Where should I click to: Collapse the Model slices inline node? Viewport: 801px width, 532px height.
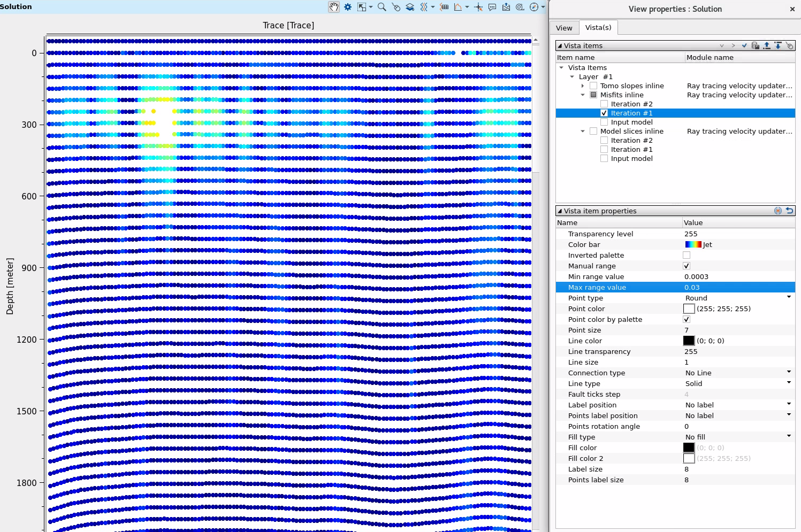coord(583,131)
